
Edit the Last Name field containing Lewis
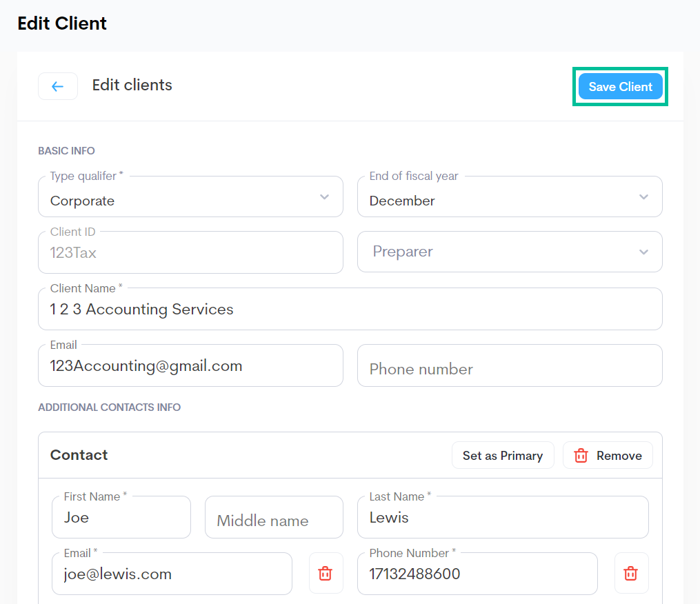pyautogui.click(x=502, y=518)
